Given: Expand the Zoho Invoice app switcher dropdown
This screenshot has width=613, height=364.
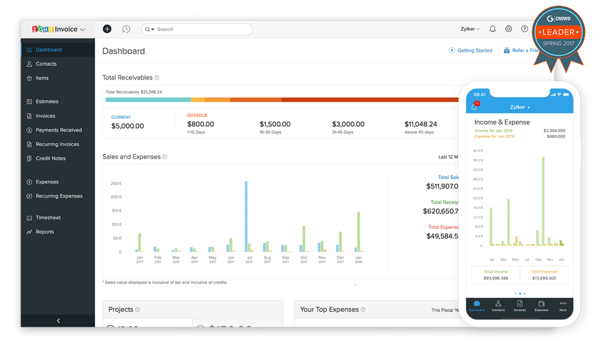Looking at the screenshot, I should pos(83,29).
